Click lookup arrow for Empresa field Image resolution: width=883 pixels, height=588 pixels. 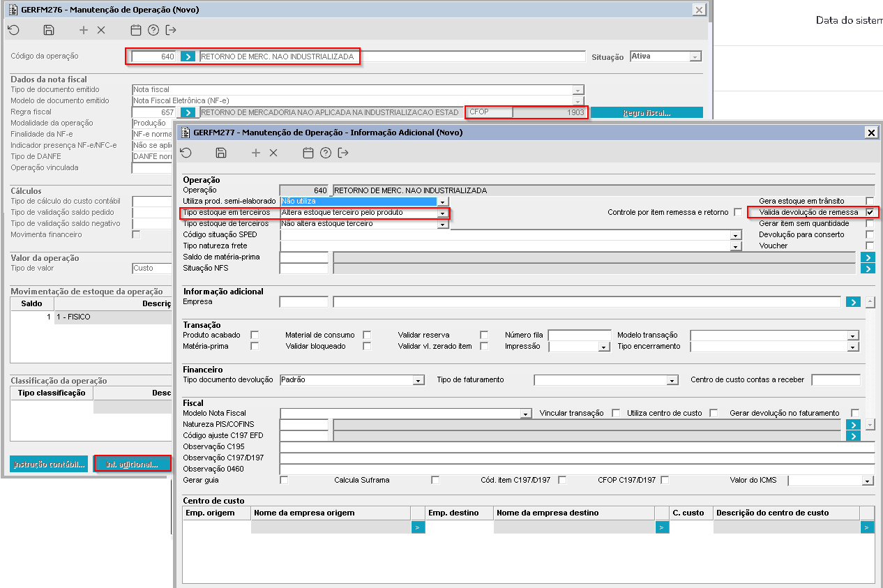pos(852,302)
